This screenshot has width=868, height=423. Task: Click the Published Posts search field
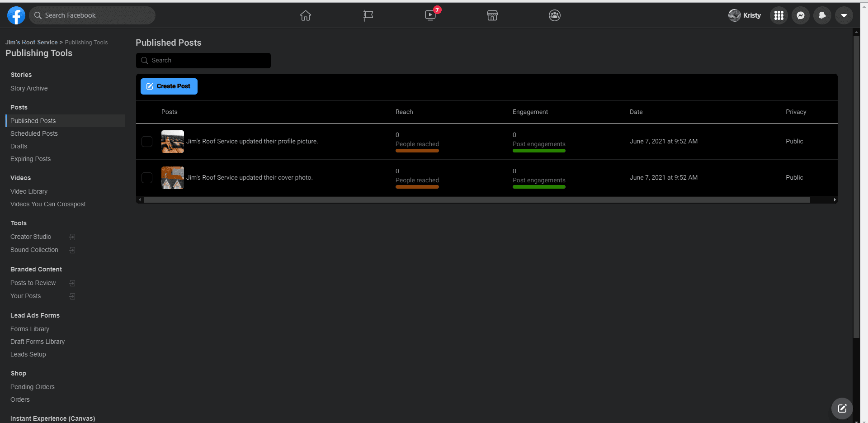(203, 61)
